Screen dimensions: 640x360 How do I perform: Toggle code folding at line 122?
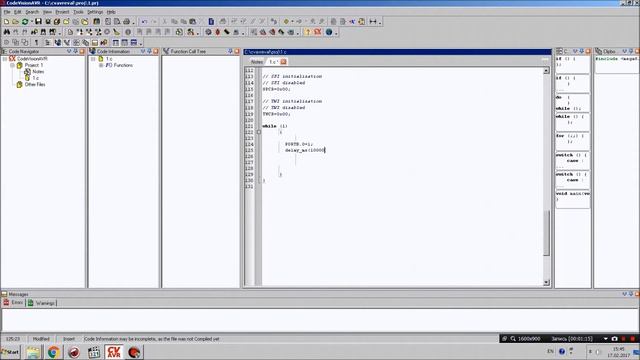pyautogui.click(x=259, y=132)
